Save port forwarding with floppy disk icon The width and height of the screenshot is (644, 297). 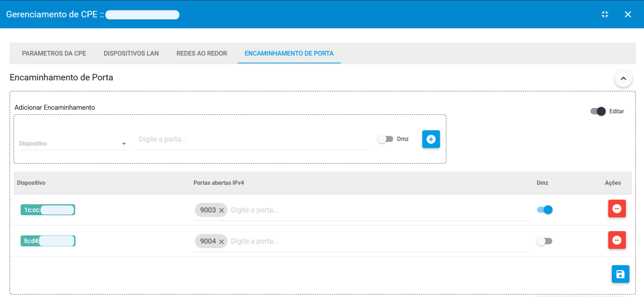click(x=620, y=274)
